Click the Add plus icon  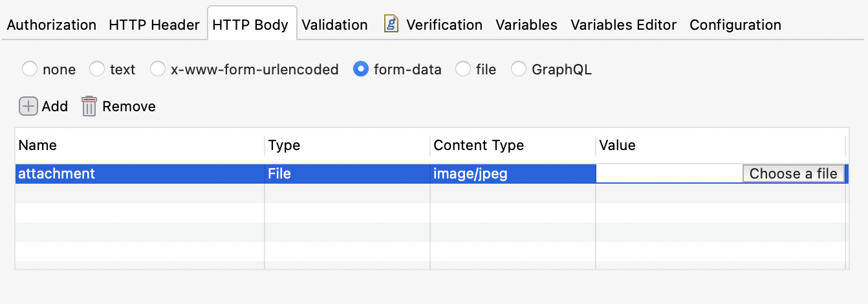(28, 106)
